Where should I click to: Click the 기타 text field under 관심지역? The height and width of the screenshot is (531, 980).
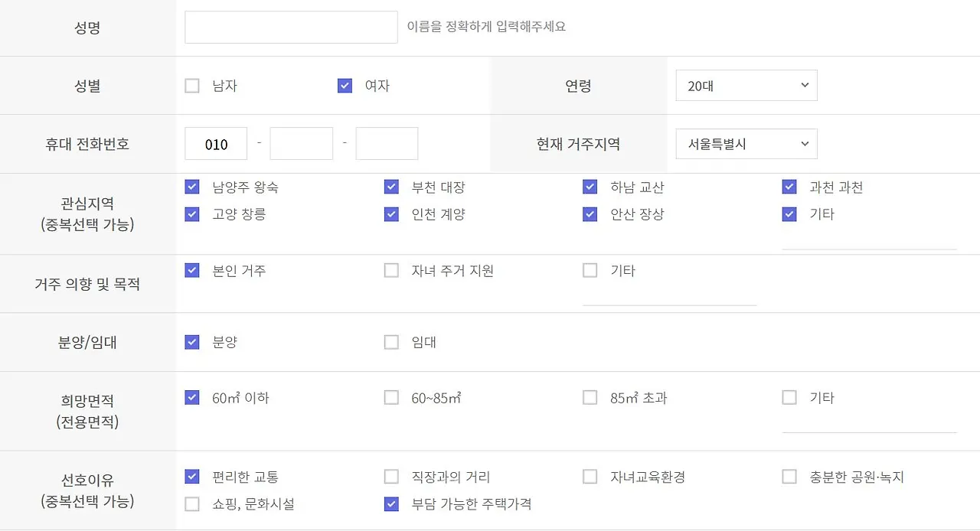click(x=869, y=240)
